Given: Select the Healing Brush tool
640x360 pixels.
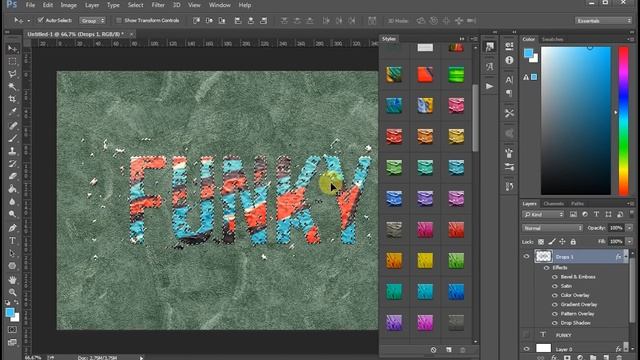Looking at the screenshot, I should click(13, 125).
